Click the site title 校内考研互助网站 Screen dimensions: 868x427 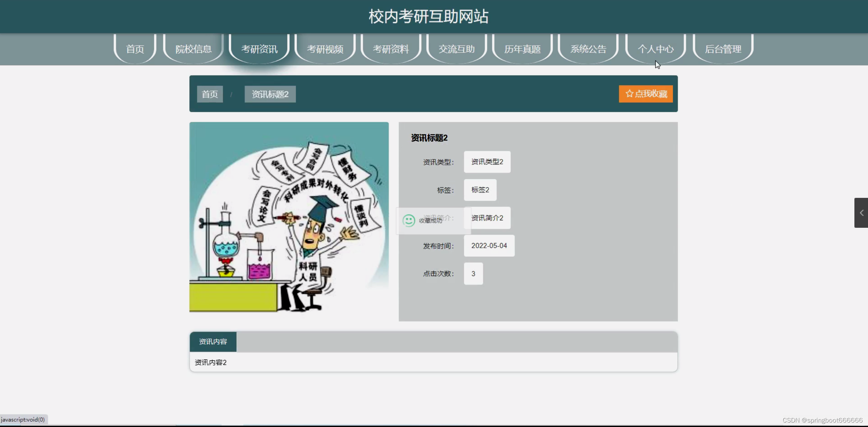[429, 16]
